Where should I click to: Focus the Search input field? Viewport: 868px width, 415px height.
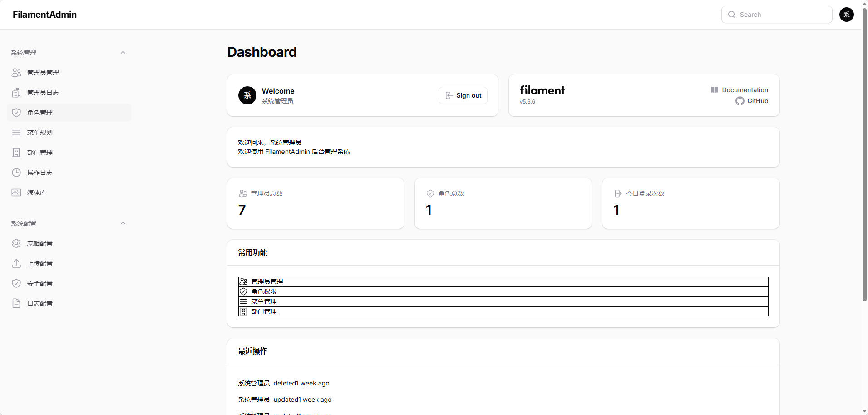(777, 15)
